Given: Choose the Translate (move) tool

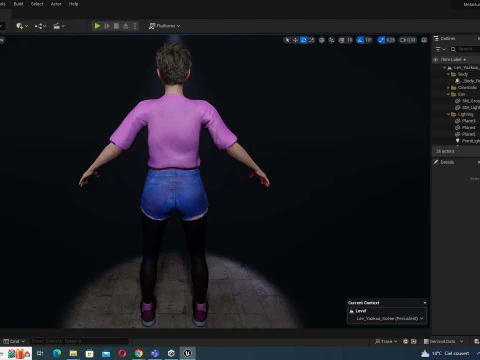Looking at the screenshot, I should 295,40.
